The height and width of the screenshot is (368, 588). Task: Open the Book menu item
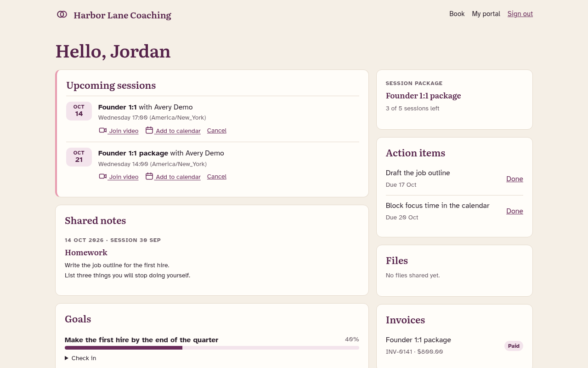457,14
